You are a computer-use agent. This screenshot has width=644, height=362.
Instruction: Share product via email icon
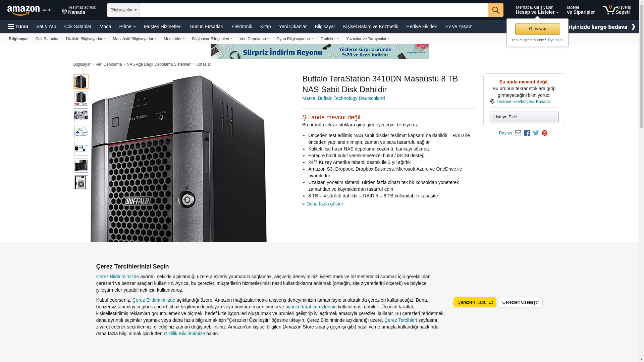click(x=518, y=133)
